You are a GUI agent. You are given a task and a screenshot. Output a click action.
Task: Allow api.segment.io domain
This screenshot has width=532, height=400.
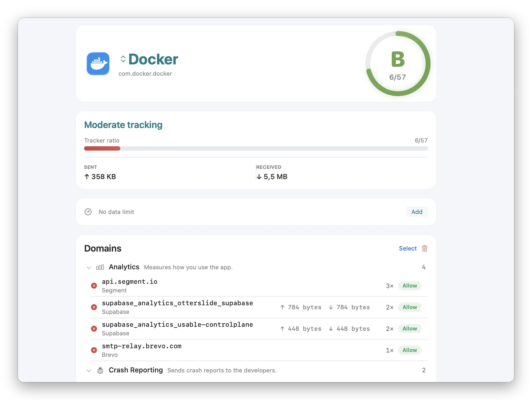(410, 286)
